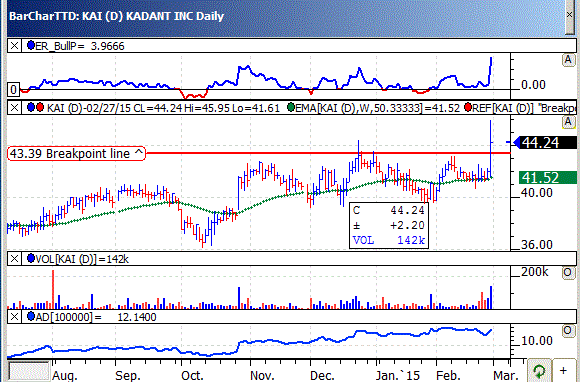This screenshot has height=382, width=580.
Task: Close the AD indicator pane
Action: tap(14, 317)
